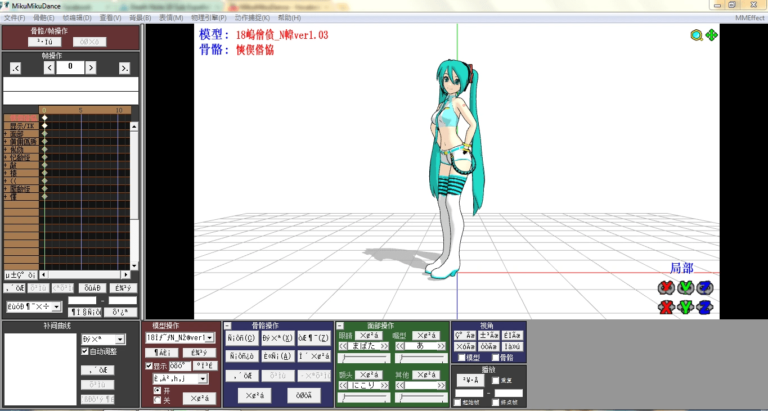Open the IK selection dropdown in model panel
The width and height of the screenshot is (768, 411).
pyautogui.click(x=180, y=379)
